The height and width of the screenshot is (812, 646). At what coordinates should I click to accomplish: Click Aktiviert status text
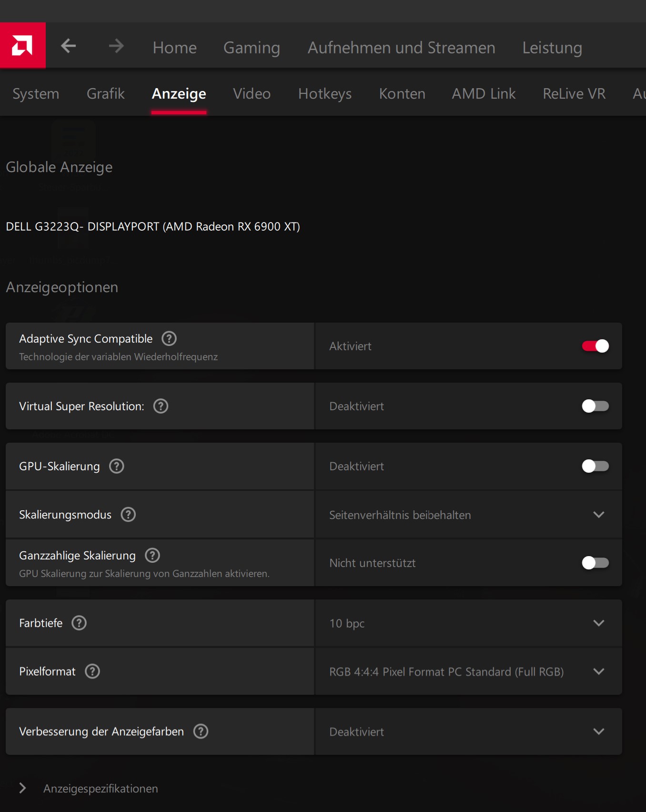tap(351, 346)
